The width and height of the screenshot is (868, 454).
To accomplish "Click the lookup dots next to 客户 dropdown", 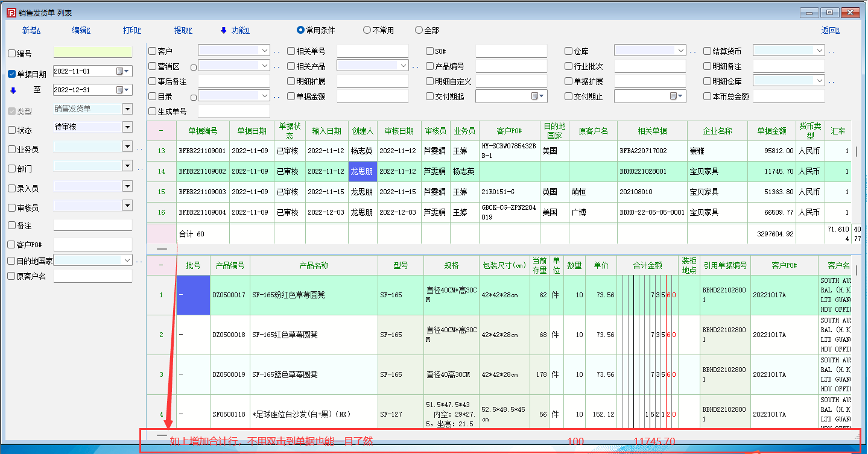I will [x=277, y=51].
